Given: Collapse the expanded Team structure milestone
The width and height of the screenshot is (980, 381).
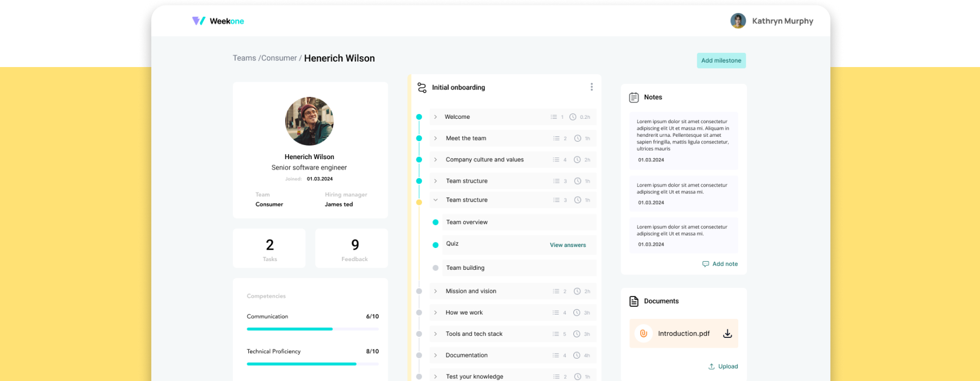Looking at the screenshot, I should tap(436, 200).
